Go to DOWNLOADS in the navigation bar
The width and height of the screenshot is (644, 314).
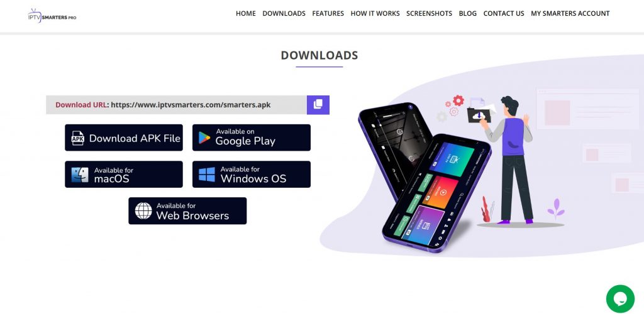coord(284,14)
